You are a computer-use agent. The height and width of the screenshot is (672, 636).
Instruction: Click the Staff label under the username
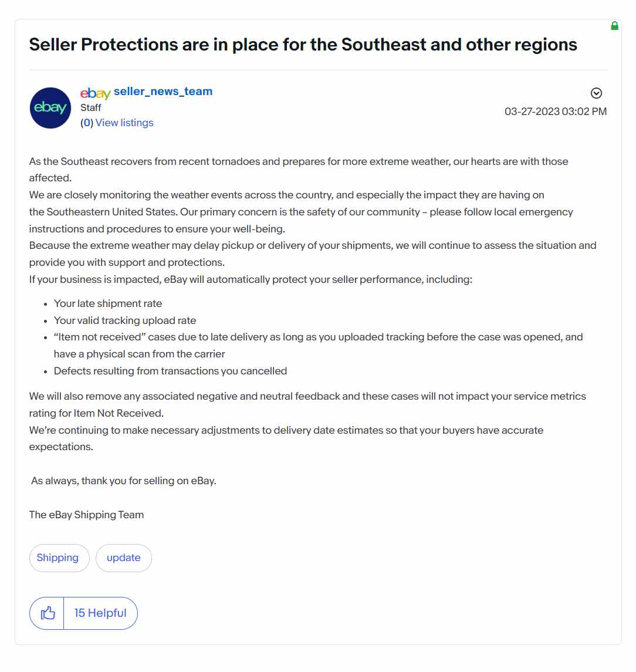pyautogui.click(x=91, y=107)
